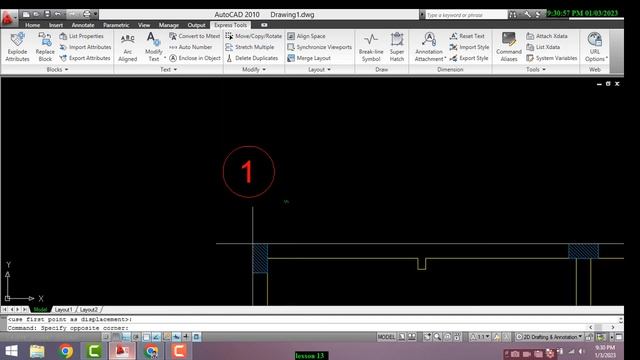The width and height of the screenshot is (640, 360).
Task: Choose Import Attributes
Action: click(85, 47)
